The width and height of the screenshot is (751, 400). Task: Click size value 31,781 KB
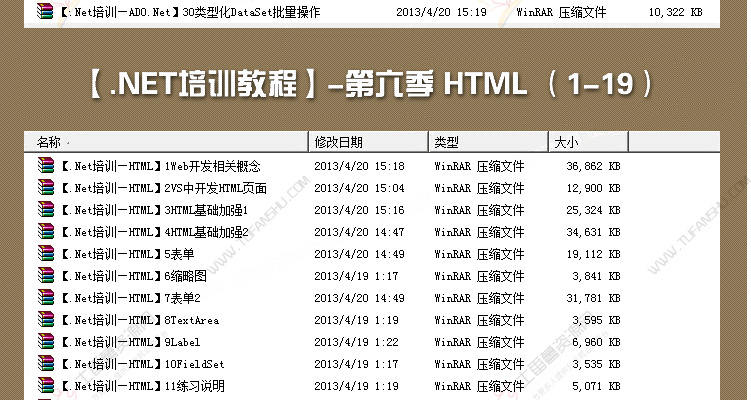tap(593, 298)
